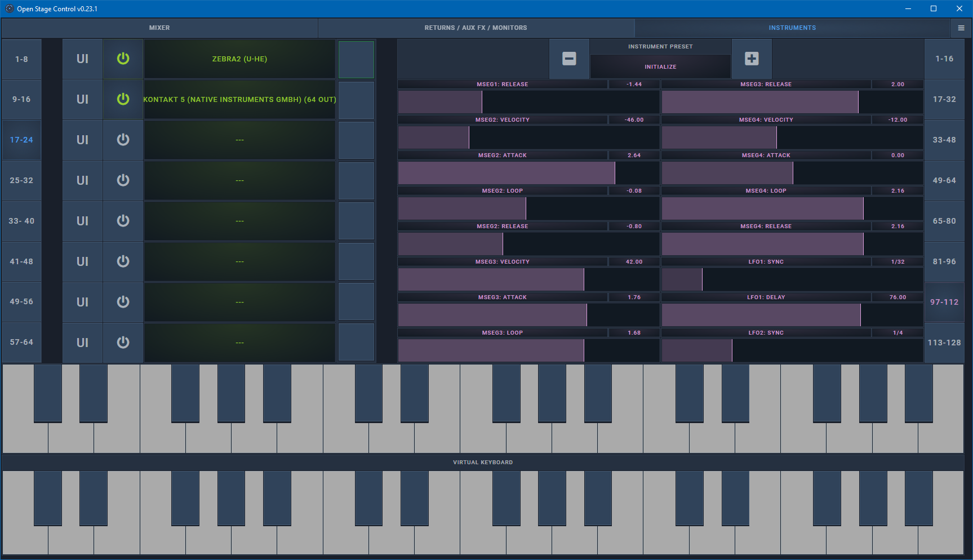Viewport: 973px width, 560px height.
Task: Open UI button in 33-40 row
Action: (82, 221)
